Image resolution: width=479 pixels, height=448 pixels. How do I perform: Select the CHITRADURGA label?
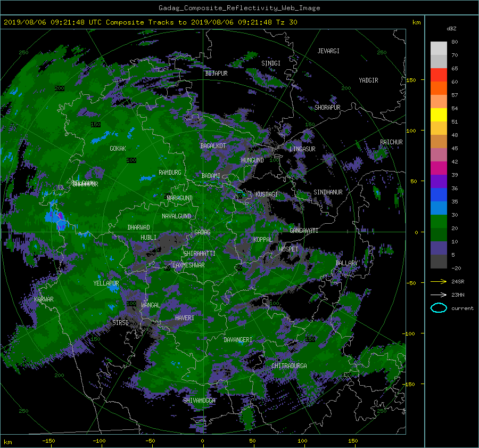pos(289,366)
